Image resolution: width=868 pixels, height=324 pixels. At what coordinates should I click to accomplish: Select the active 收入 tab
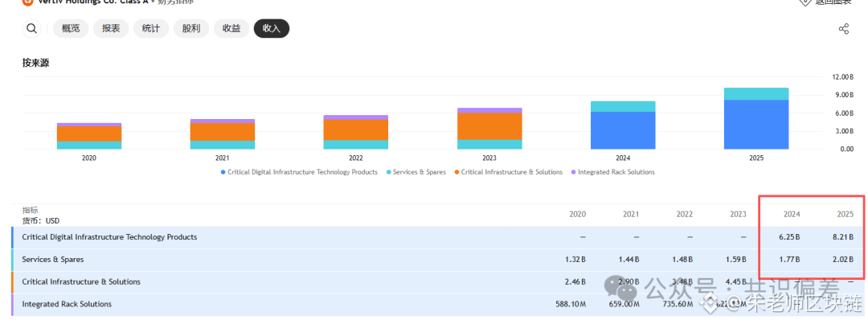[x=272, y=28]
